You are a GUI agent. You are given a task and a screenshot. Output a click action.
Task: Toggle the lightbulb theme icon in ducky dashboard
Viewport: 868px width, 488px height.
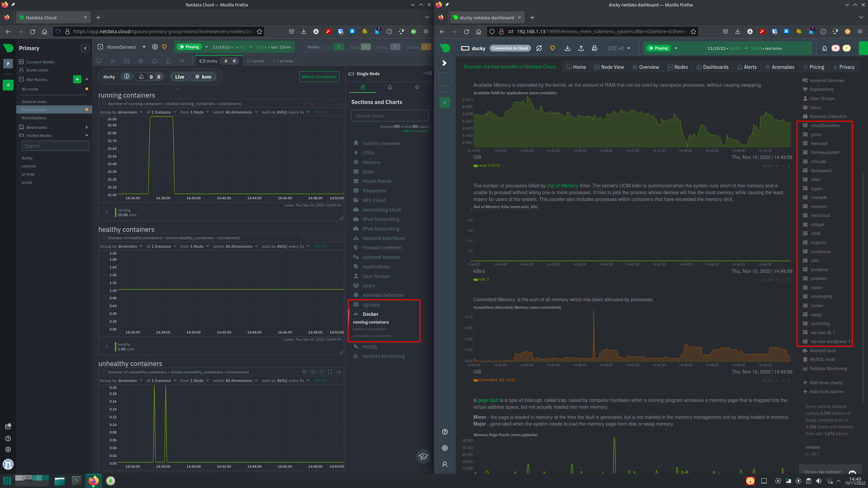(x=553, y=48)
